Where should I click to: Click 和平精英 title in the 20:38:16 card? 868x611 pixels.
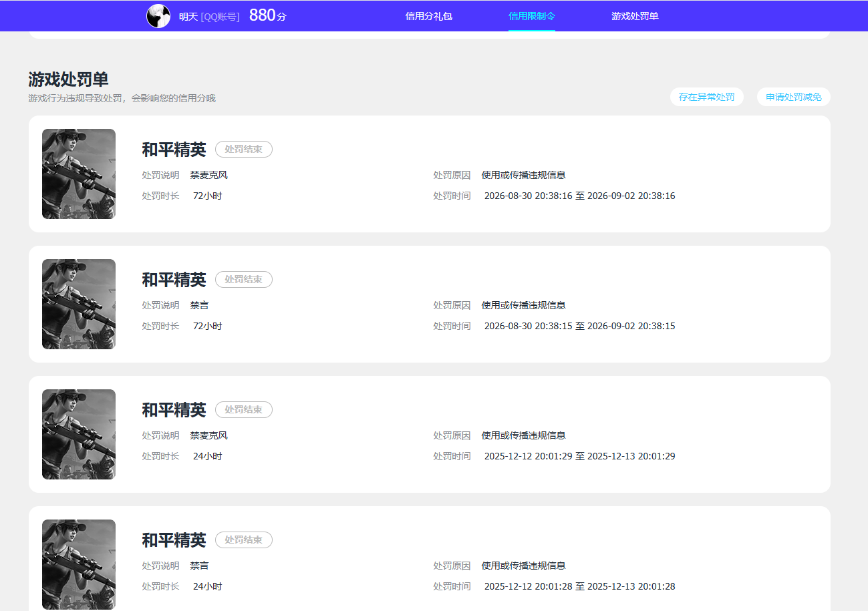click(174, 150)
